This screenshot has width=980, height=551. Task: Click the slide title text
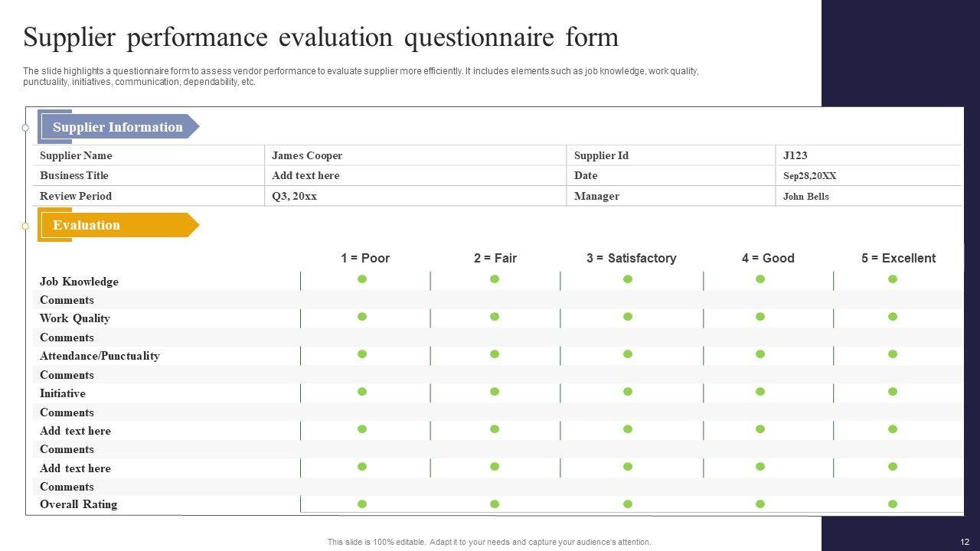[x=321, y=37]
